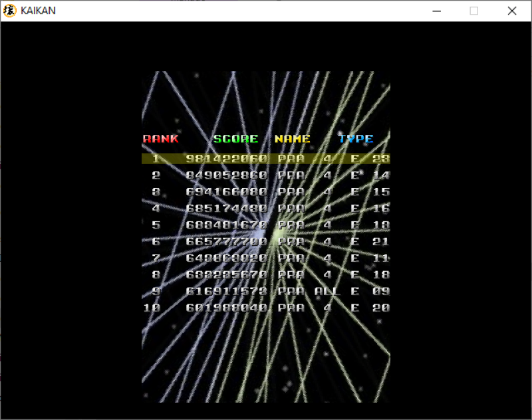The image size is (532, 420).
Task: Click the green SCORE column header
Action: click(x=235, y=139)
